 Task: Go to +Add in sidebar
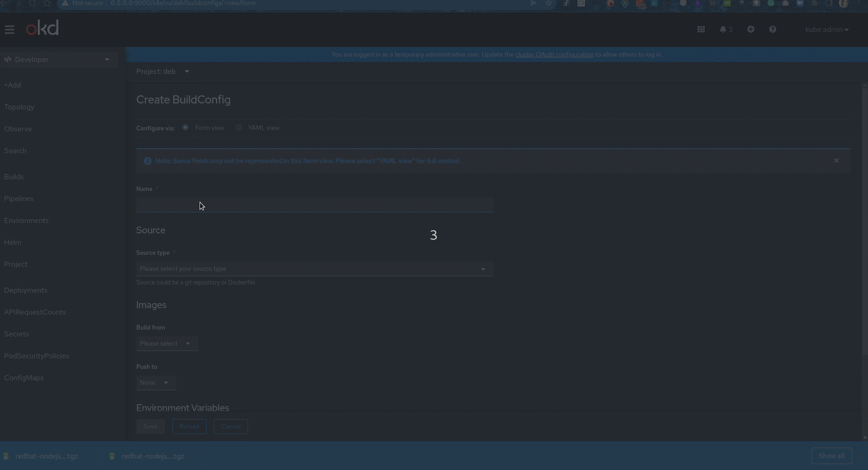point(12,85)
